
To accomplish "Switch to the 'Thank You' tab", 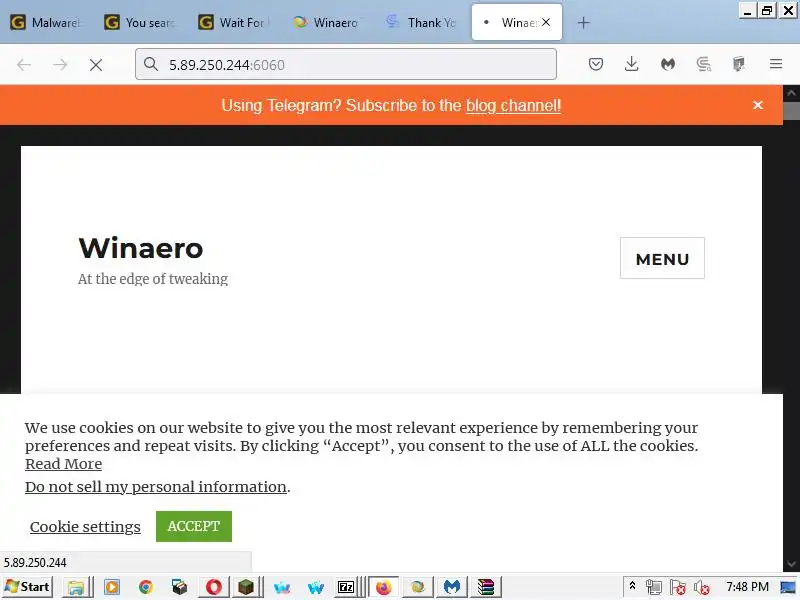I will [422, 22].
